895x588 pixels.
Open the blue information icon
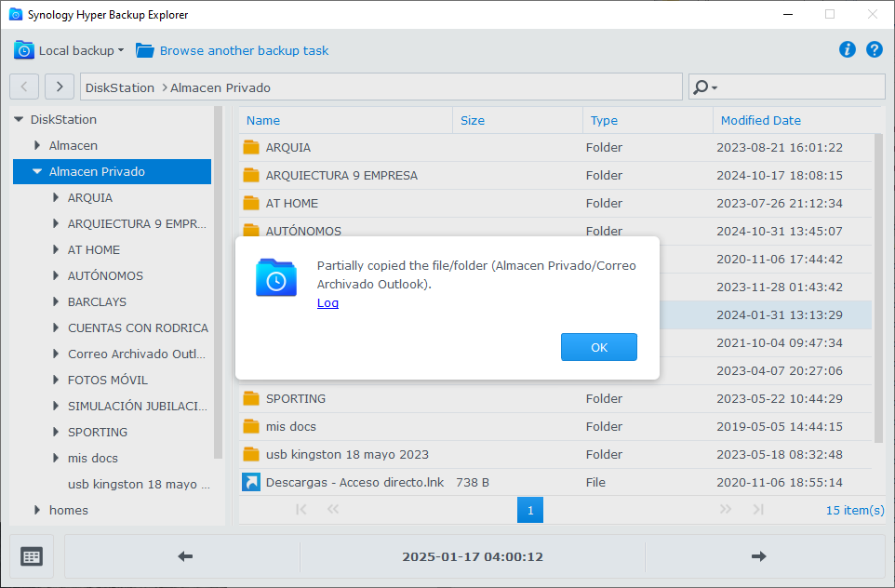click(x=847, y=49)
